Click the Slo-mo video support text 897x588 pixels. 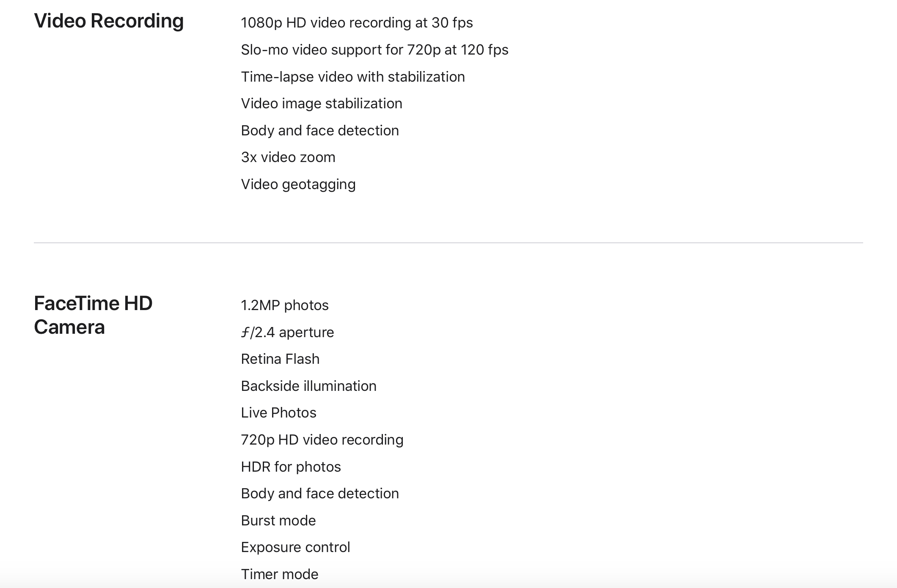374,50
